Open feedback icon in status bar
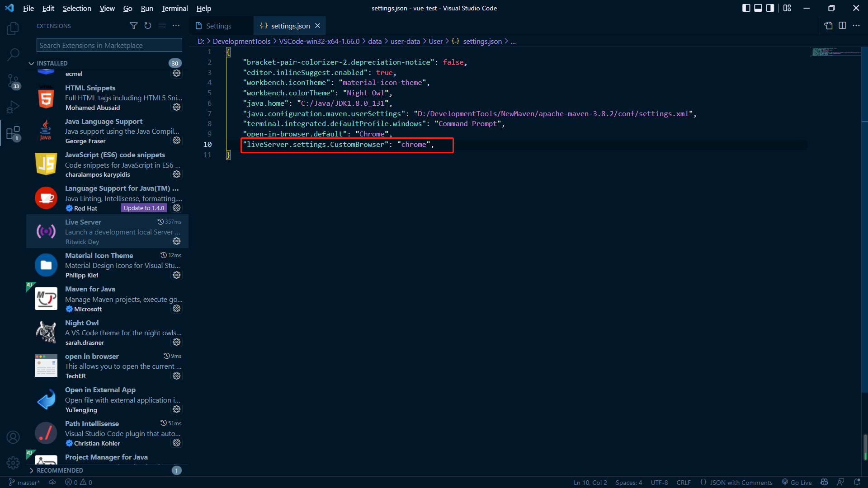 point(840,483)
